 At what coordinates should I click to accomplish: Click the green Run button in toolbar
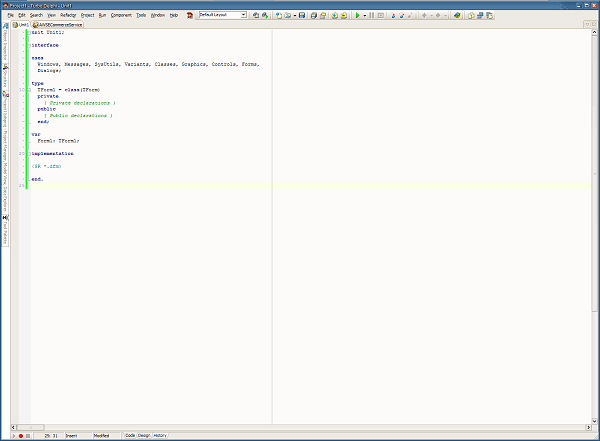tap(358, 16)
